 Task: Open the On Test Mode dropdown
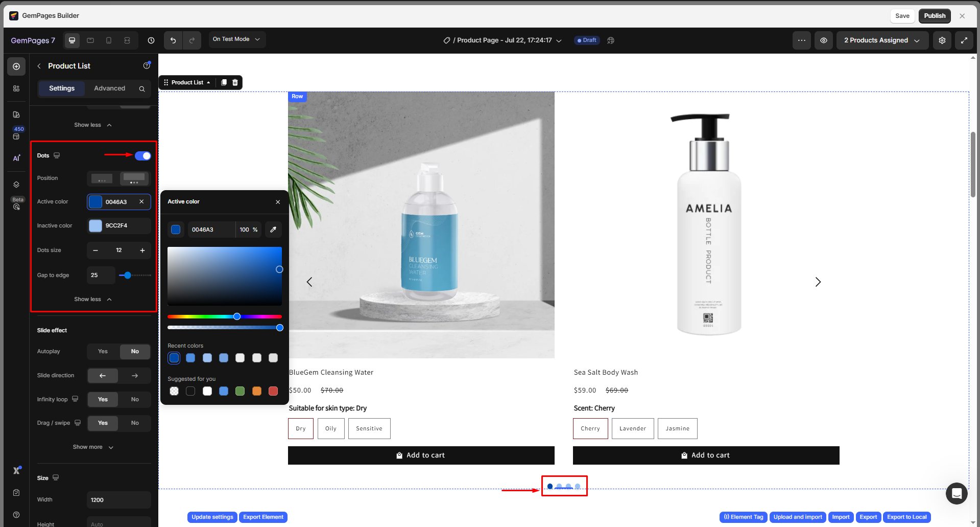(x=236, y=39)
